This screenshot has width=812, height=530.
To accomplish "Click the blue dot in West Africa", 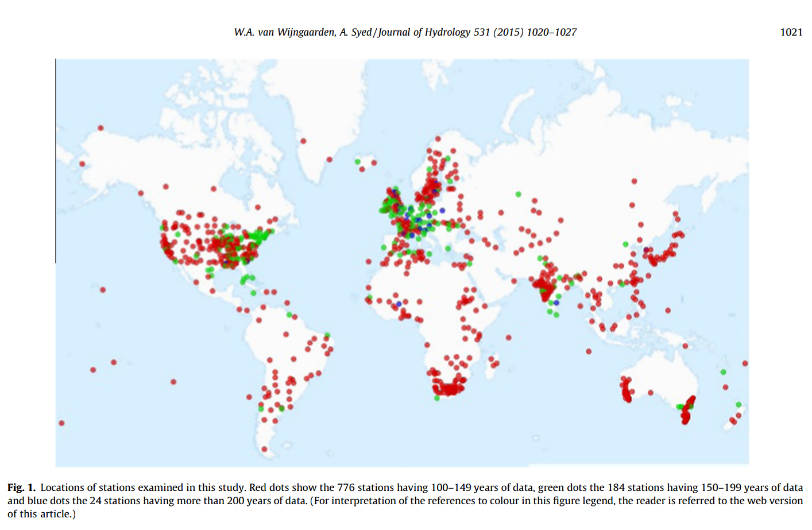I will pos(399,304).
